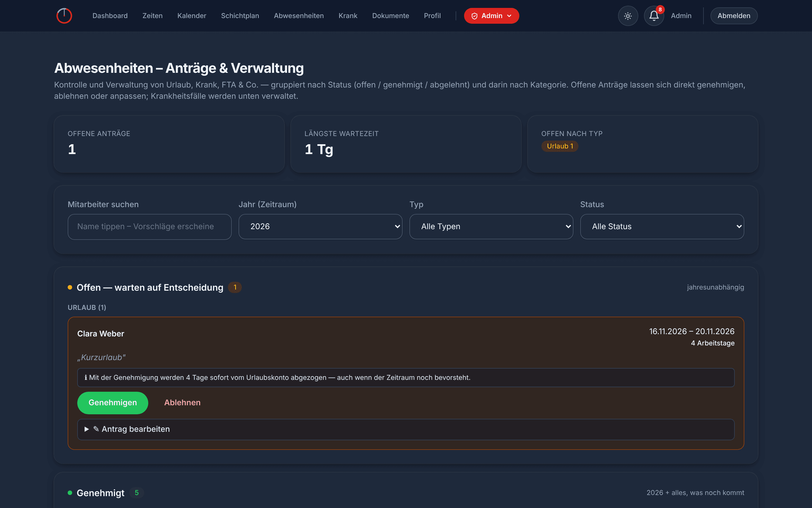Click the Abmelden button

(734, 16)
